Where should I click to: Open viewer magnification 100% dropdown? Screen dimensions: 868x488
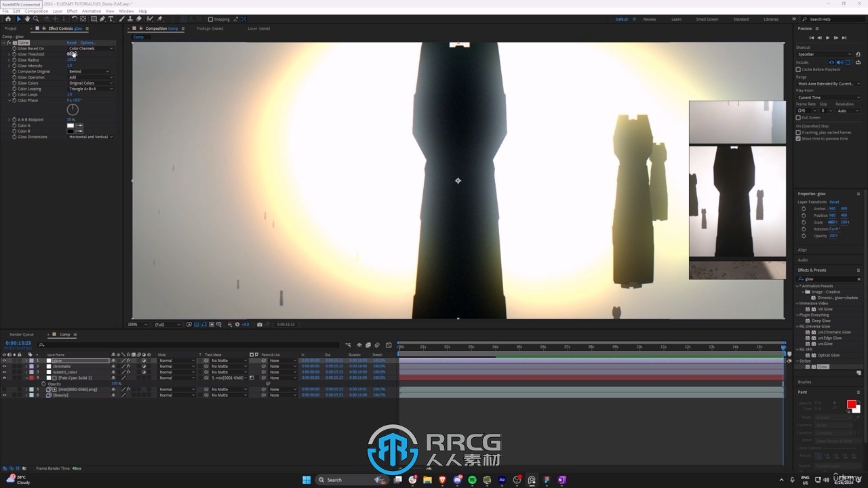pos(136,325)
